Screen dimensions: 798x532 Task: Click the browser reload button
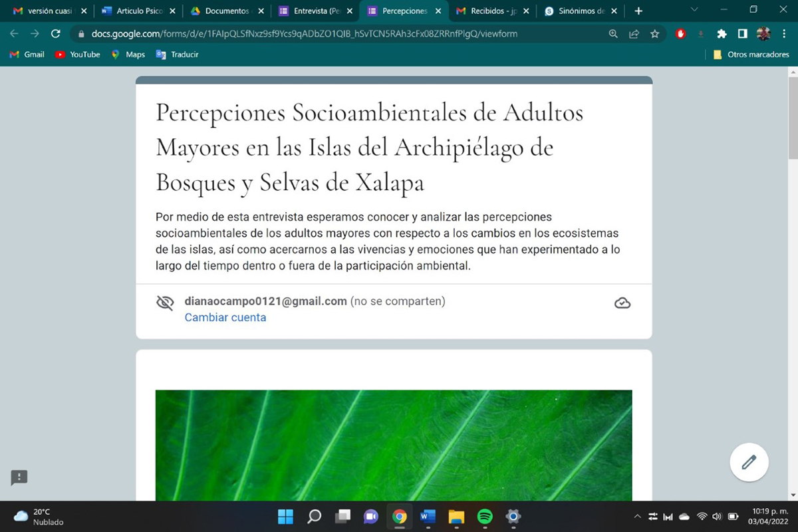56,34
